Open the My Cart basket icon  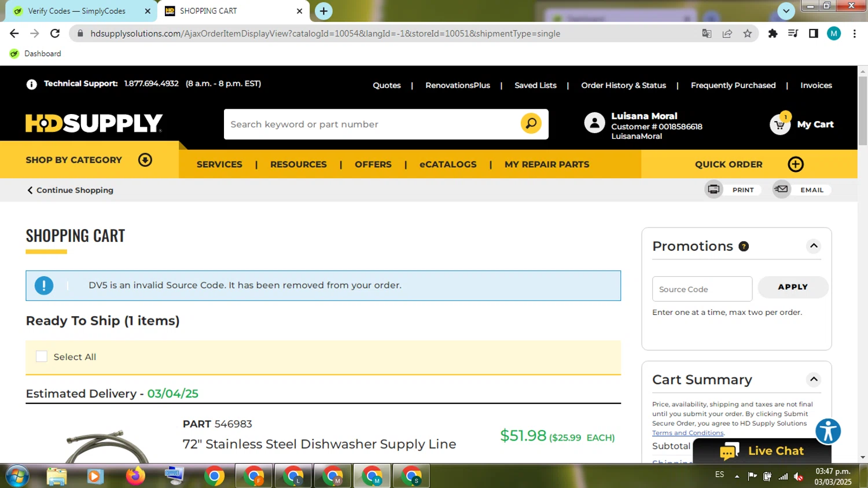[780, 124]
